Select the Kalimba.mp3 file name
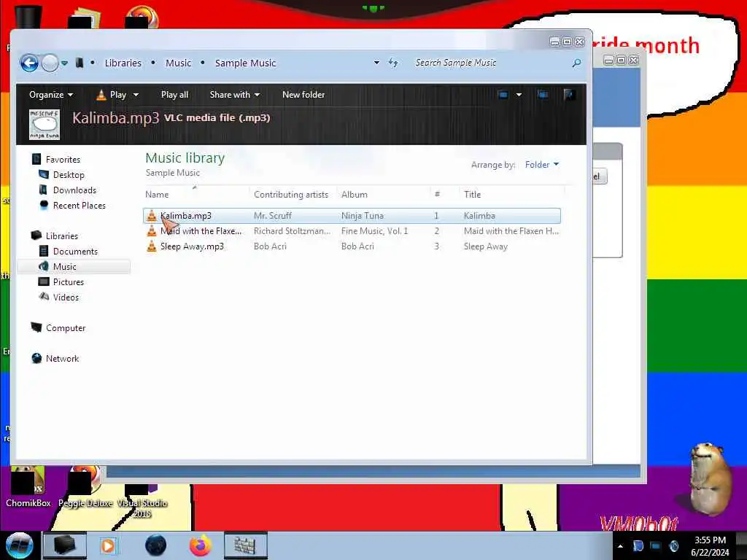Viewport: 747px width, 560px height. click(x=186, y=216)
